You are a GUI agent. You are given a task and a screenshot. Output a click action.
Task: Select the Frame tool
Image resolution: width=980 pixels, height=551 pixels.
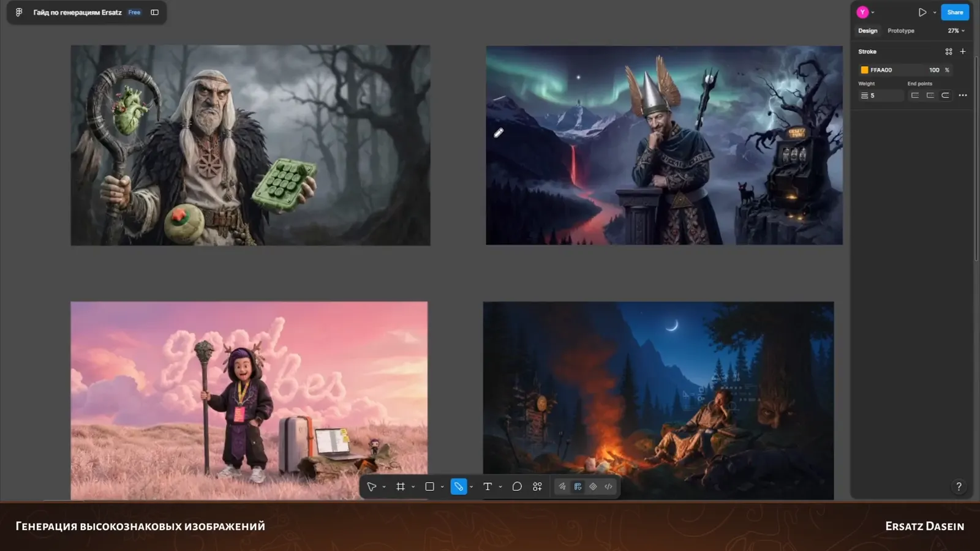click(x=401, y=487)
